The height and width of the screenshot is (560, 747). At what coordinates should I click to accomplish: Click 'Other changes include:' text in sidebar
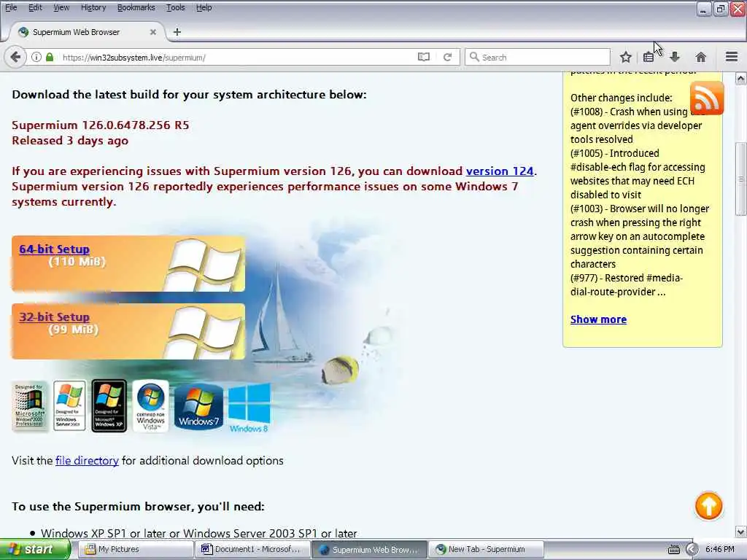click(x=622, y=98)
